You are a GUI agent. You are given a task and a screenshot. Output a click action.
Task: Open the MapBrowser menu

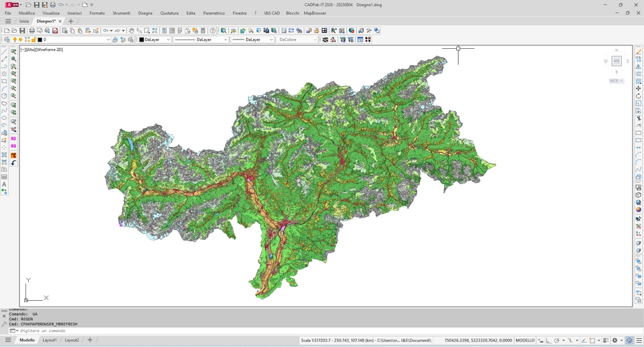[315, 13]
